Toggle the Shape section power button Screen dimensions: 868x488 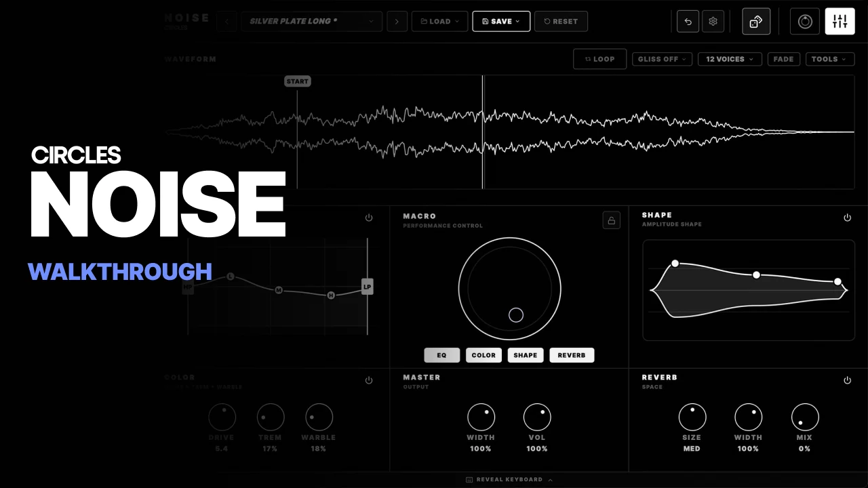click(x=847, y=218)
